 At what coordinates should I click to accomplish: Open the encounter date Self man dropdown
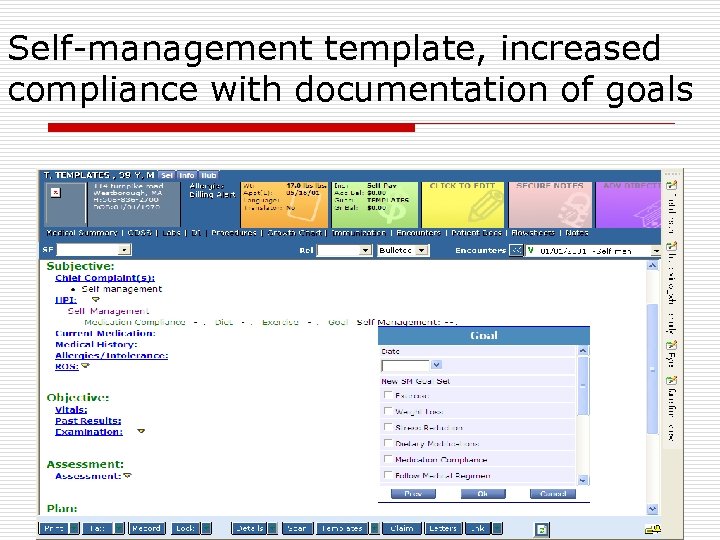click(x=656, y=251)
